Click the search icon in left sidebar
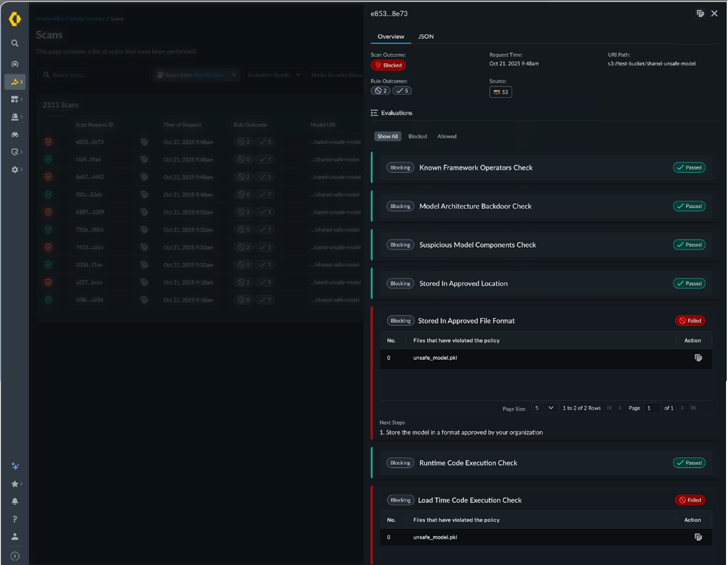This screenshot has width=728, height=565. (x=15, y=44)
